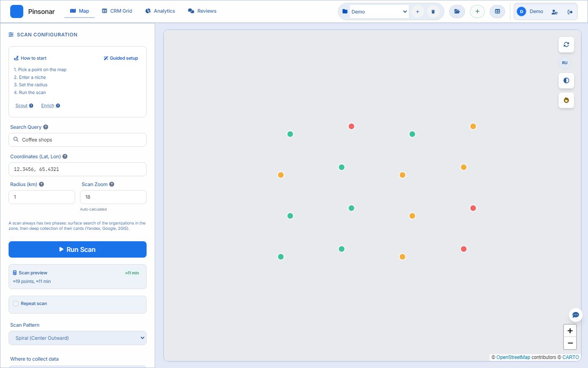588x368 pixels.
Task: Click the Coordinates input field
Action: point(78,169)
